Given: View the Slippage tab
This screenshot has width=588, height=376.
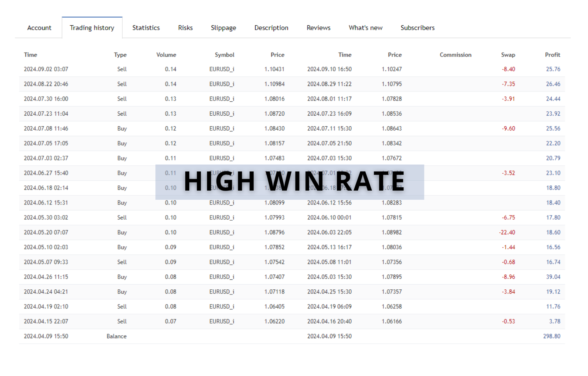Looking at the screenshot, I should pyautogui.click(x=223, y=28).
